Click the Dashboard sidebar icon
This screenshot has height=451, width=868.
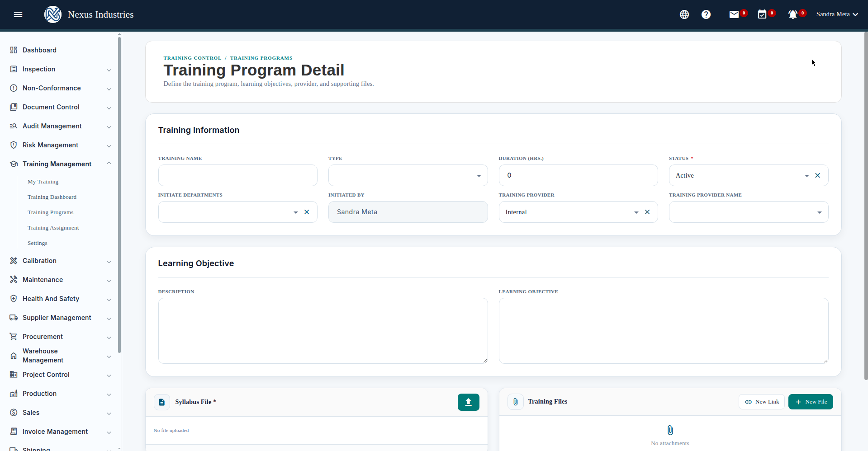tap(14, 50)
